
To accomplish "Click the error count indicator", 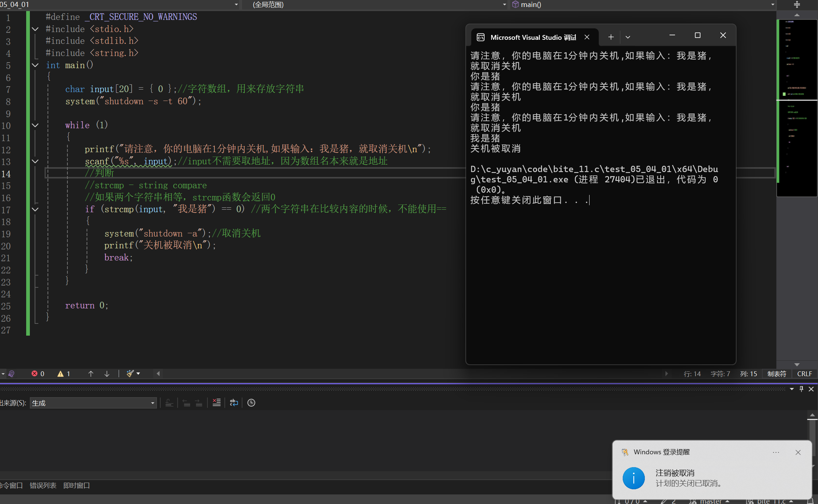I will point(38,374).
